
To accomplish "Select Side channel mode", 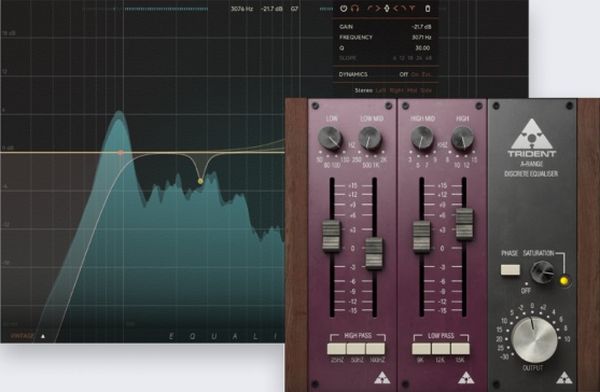I will point(426,90).
